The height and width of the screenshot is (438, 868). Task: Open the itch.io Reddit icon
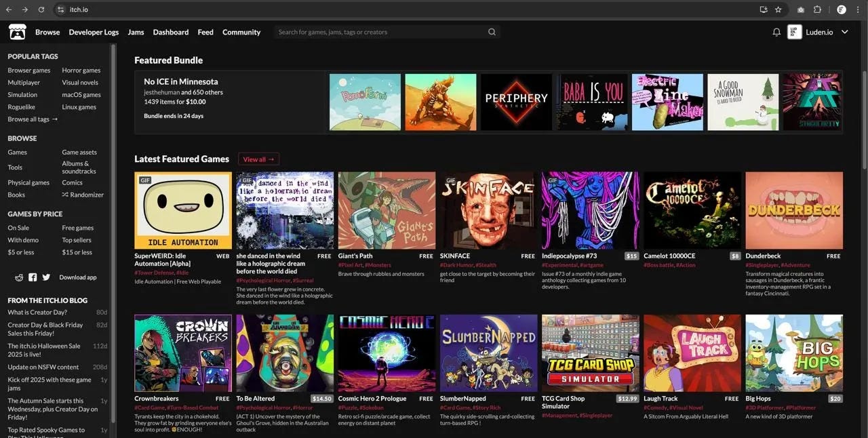tap(19, 277)
